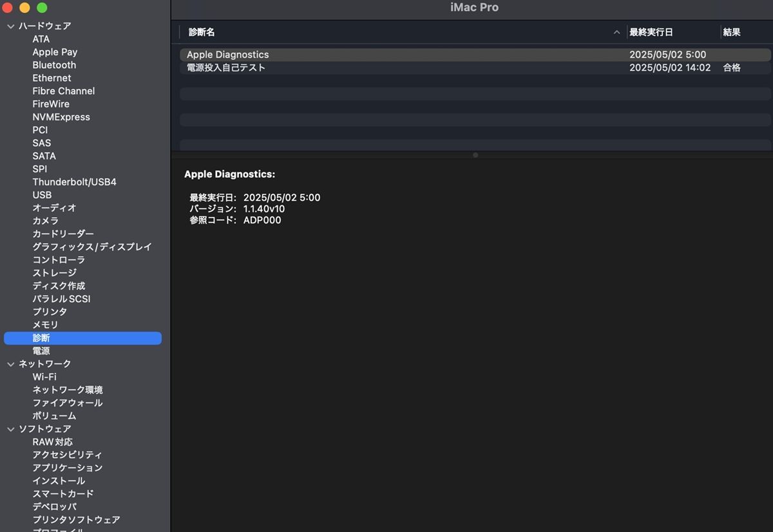The image size is (773, 532).
Task: Select Fibre Channel item
Action: [x=64, y=91]
